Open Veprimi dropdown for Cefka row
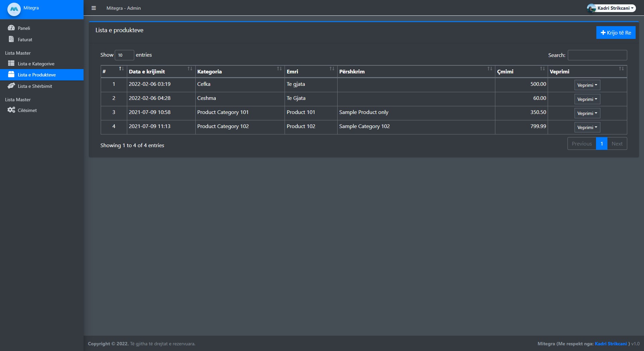 [587, 85]
